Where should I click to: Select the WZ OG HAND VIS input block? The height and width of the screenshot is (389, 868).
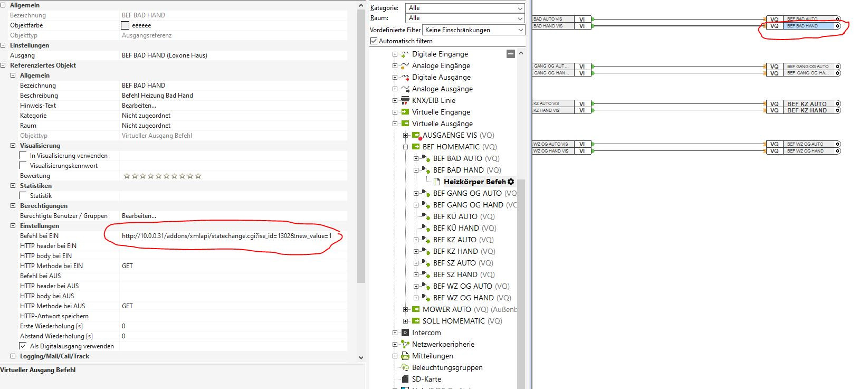(x=562, y=151)
